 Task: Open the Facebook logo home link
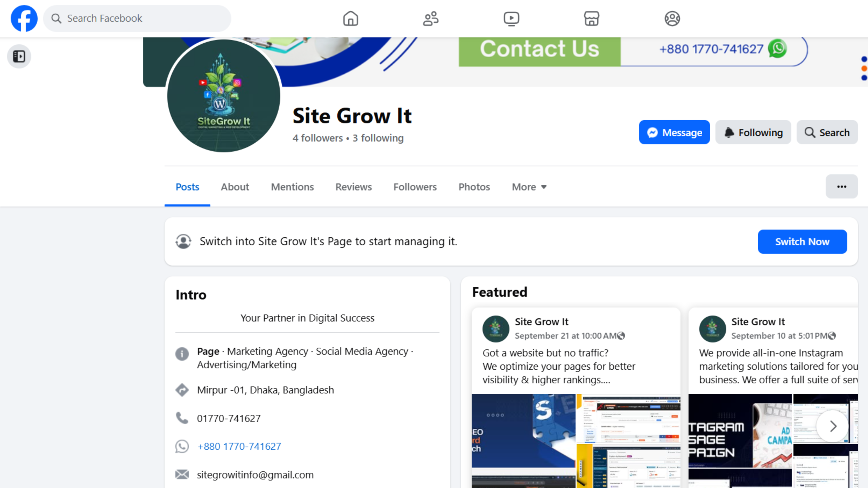(x=24, y=18)
